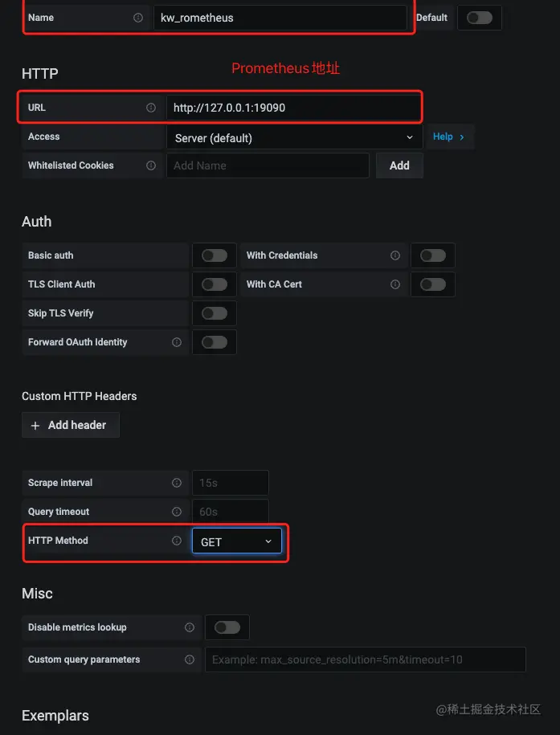Click the info icon beside Name
The image size is (560, 735).
(138, 18)
